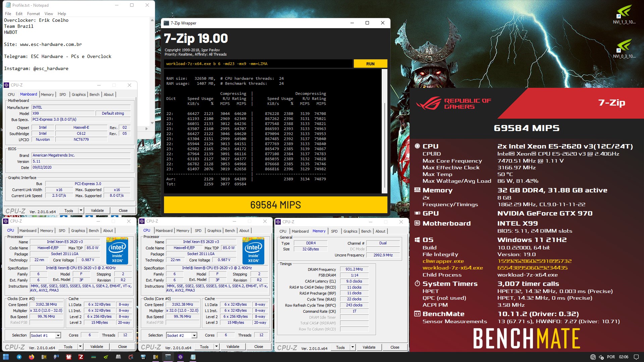Launch Firefox from the taskbar
This screenshot has width=644, height=362.
pos(32,357)
